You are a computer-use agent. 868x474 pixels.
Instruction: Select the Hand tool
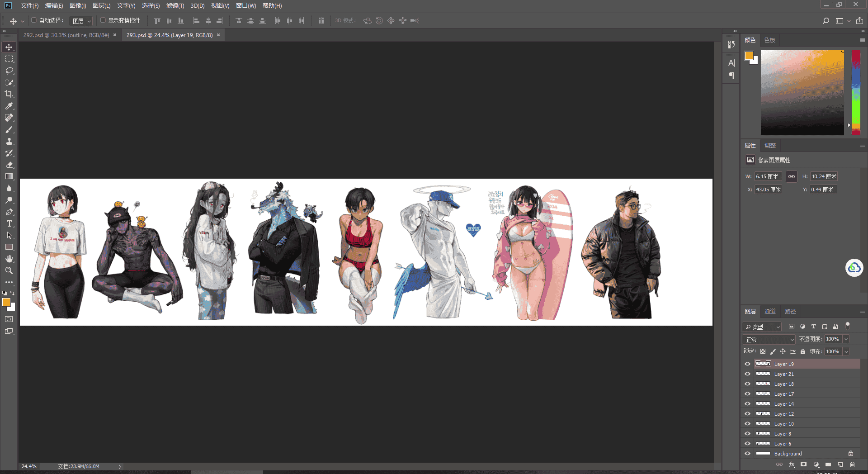click(x=9, y=259)
